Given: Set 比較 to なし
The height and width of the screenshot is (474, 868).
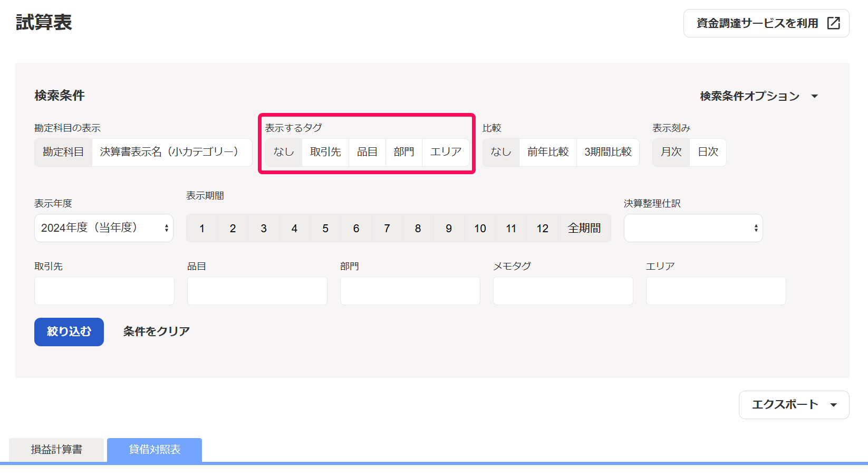Looking at the screenshot, I should 501,152.
